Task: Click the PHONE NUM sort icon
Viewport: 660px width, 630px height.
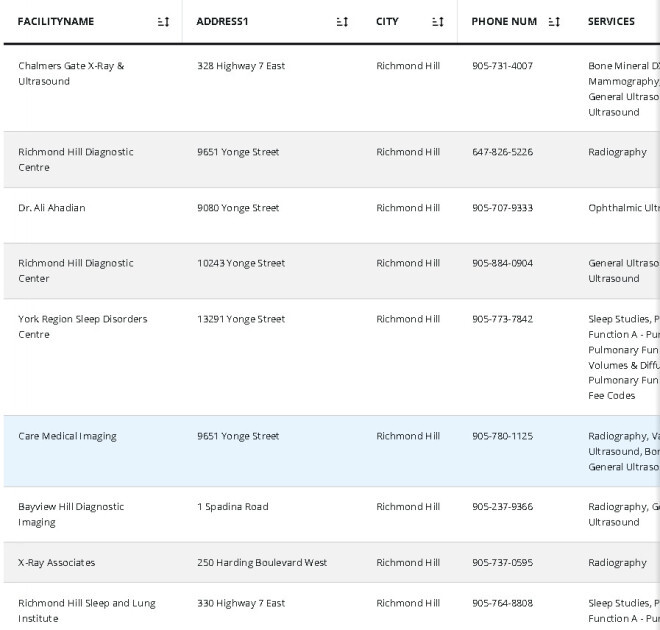Action: (x=555, y=22)
